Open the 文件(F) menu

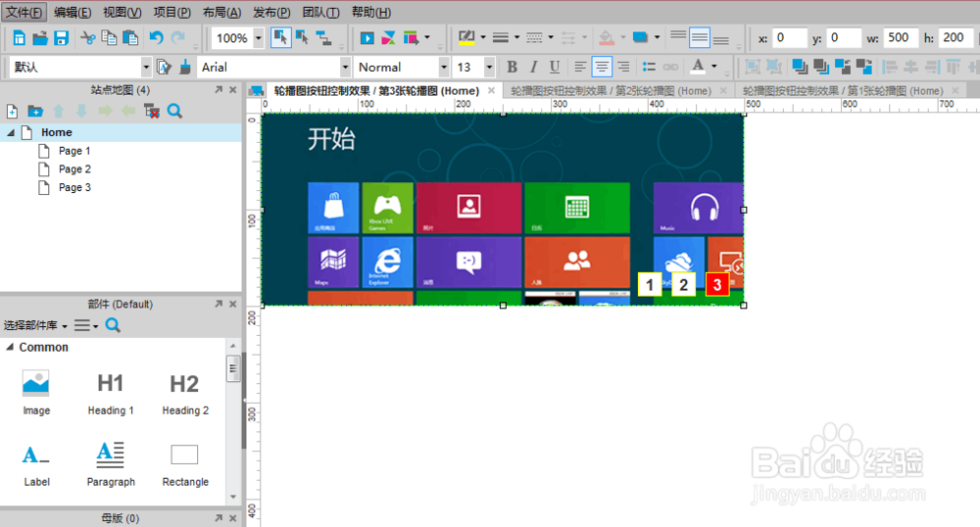(24, 13)
